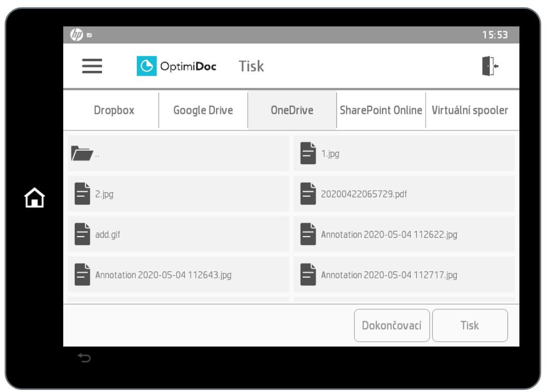Select the Annotation 112643.jpg file icon
This screenshot has width=550, height=392.
(x=82, y=274)
